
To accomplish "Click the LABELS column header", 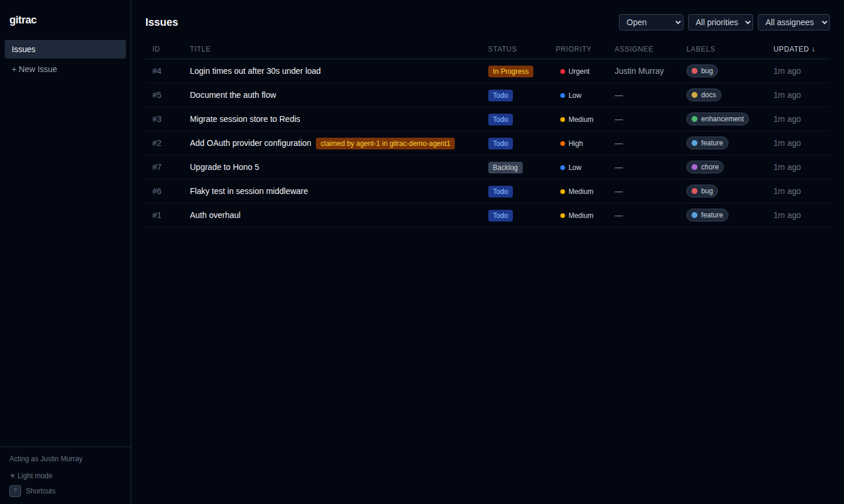I will 700,49.
